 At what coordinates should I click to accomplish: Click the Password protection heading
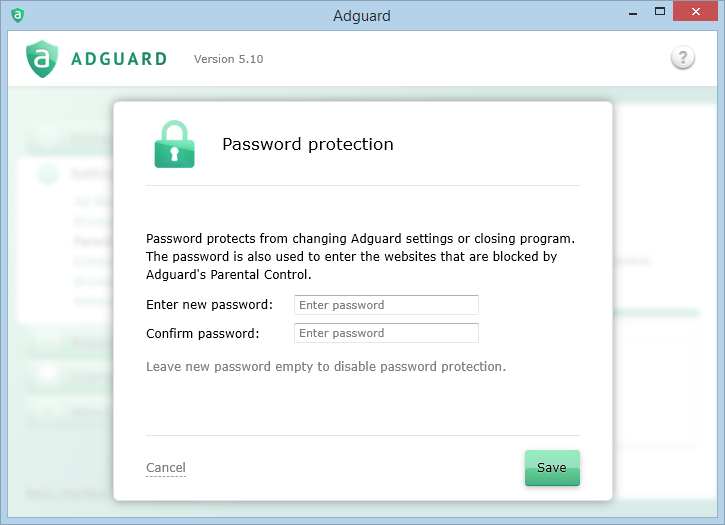(307, 144)
